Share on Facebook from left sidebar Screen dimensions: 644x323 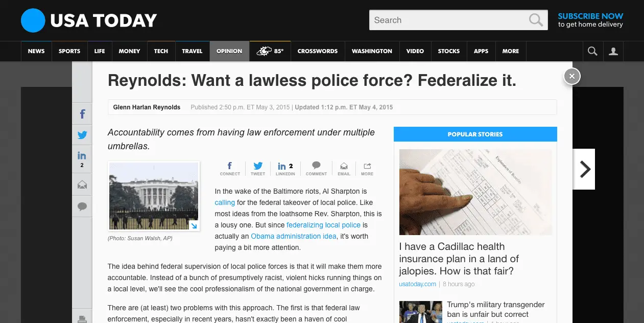click(82, 114)
